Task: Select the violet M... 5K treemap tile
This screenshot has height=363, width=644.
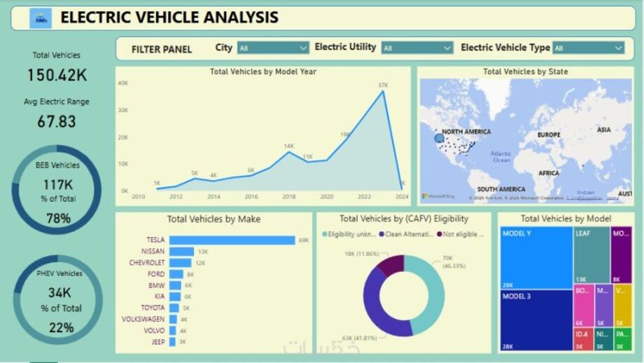Action: [x=604, y=305]
